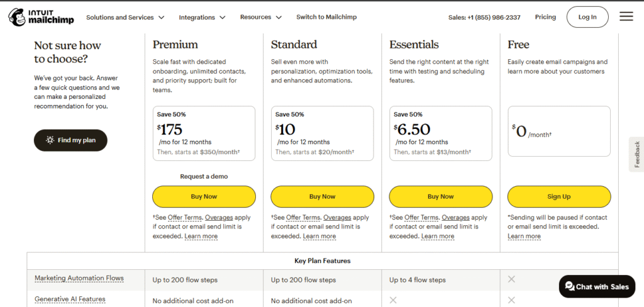Select Switch to Mailchimp menu item
The height and width of the screenshot is (307, 644).
(x=326, y=17)
